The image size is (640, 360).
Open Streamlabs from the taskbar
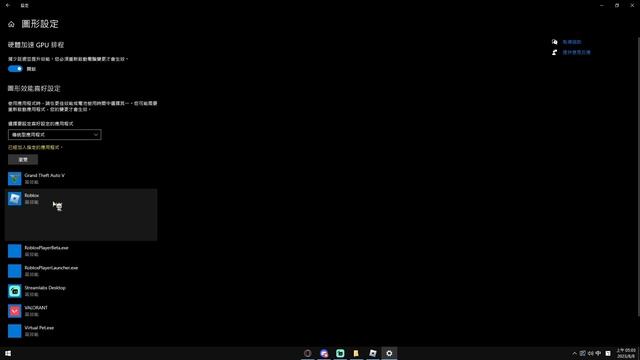pos(340,353)
